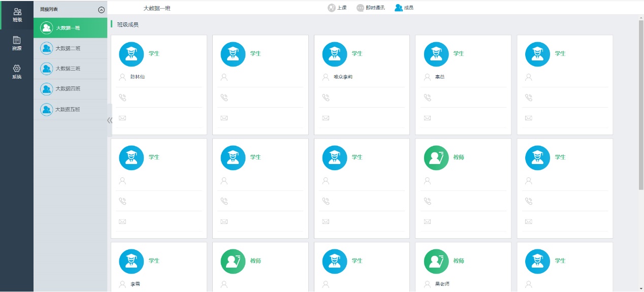Click the 班级成员 section heading
Image resolution: width=644 pixels, height=292 pixels.
128,24
